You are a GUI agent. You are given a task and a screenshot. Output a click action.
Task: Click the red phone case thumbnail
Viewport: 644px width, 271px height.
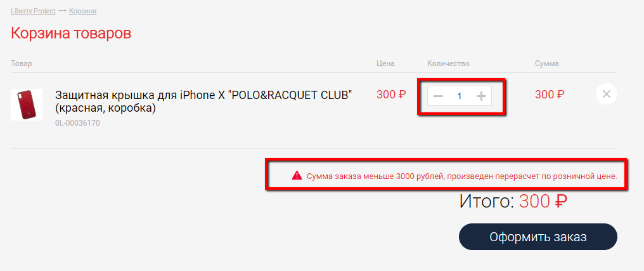pyautogui.click(x=27, y=105)
